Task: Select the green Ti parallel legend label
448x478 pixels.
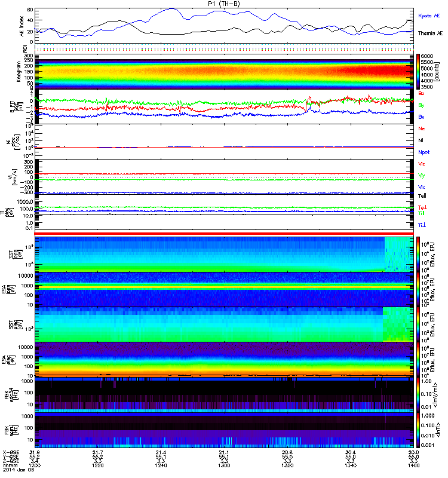Action: click(421, 213)
